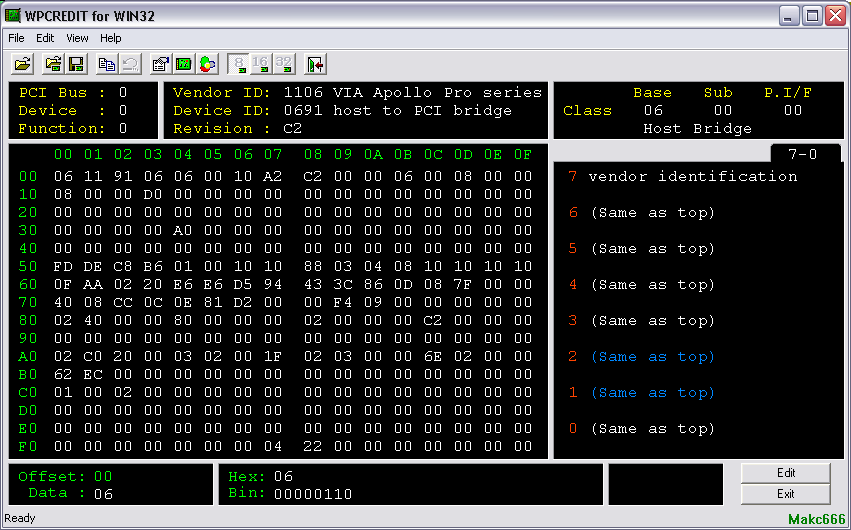This screenshot has height=530, width=851.
Task: Select hex byte C2 in row 80
Action: tap(433, 320)
